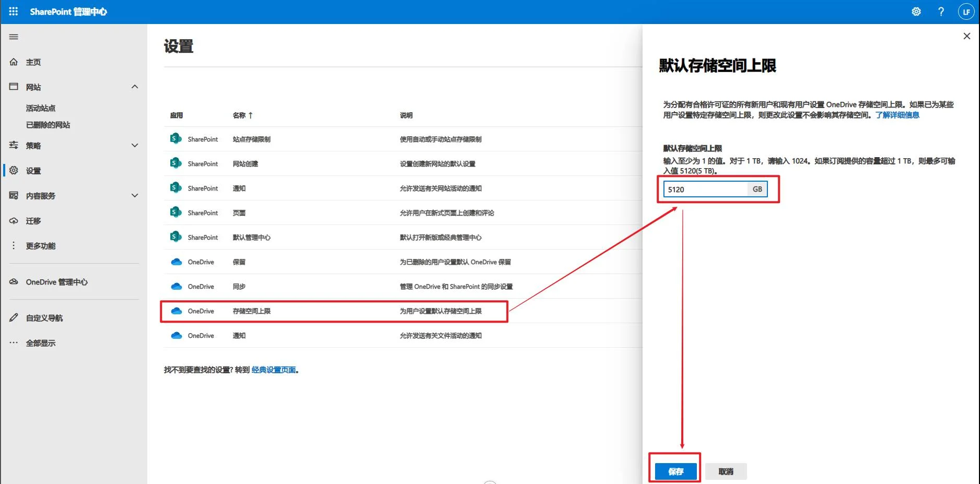The height and width of the screenshot is (484, 980).
Task: Open the Help icon
Action: 941,11
